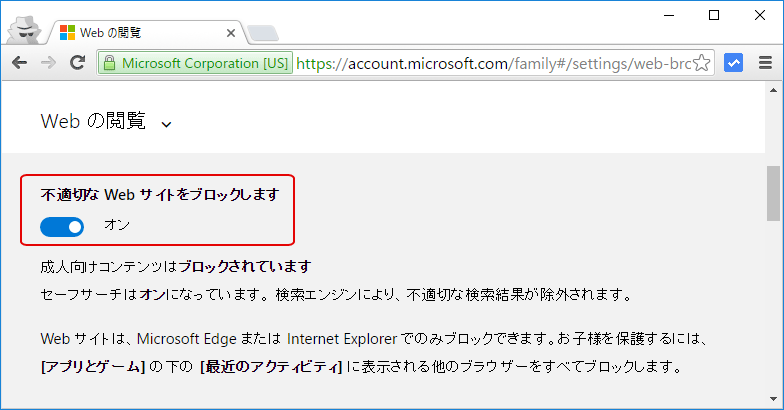
Task: Click the 不適切な Web サイトをブロックします label
Action: (160, 194)
